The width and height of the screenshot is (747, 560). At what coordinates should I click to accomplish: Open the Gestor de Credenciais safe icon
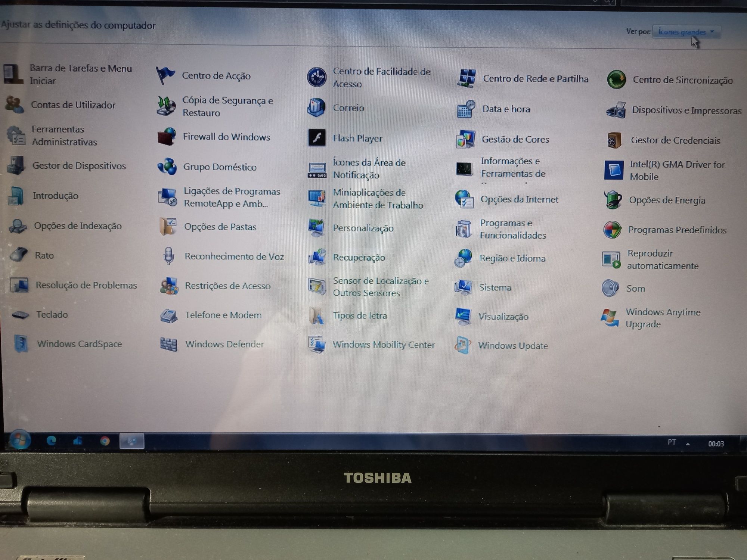(614, 140)
